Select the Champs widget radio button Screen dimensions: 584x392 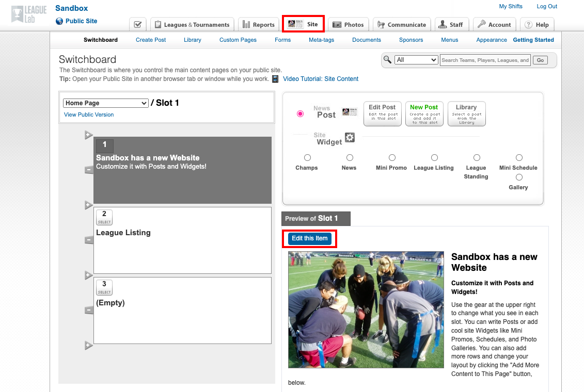[307, 158]
